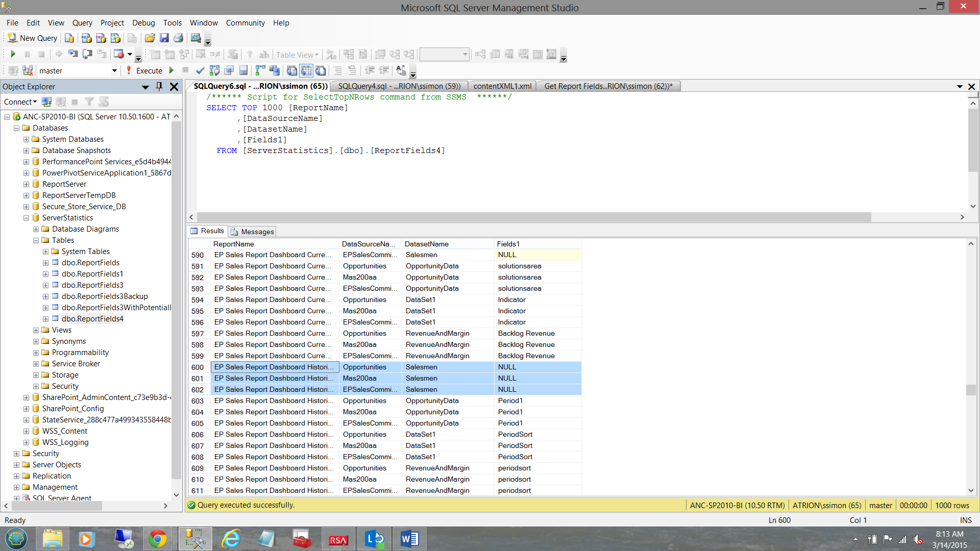Click the results grid vertical scrollbar thumb
The width and height of the screenshot is (980, 551).
(971, 390)
